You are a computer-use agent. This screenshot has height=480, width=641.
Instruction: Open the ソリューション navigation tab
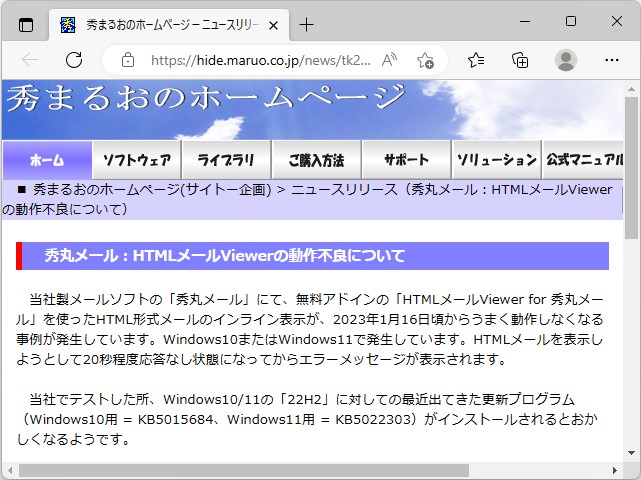pos(496,160)
